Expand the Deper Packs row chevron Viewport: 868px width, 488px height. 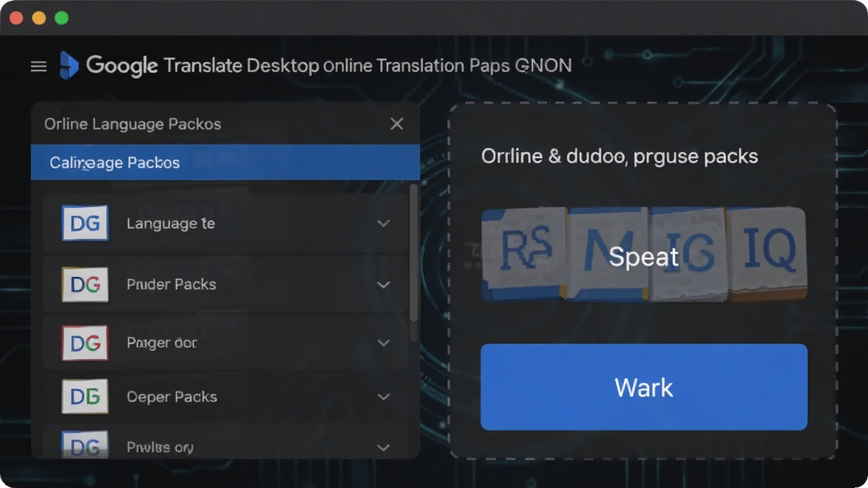pyautogui.click(x=384, y=396)
